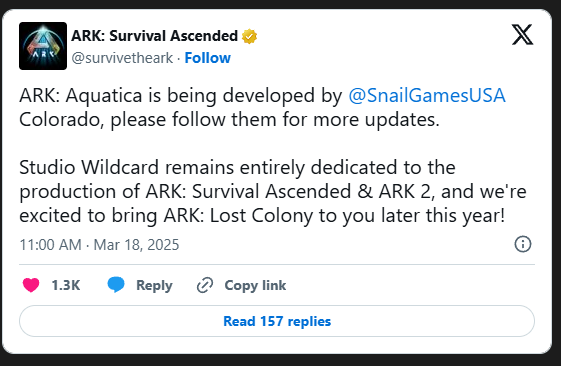This screenshot has height=366, width=561.
Task: Click the Reply text label
Action: (x=154, y=286)
